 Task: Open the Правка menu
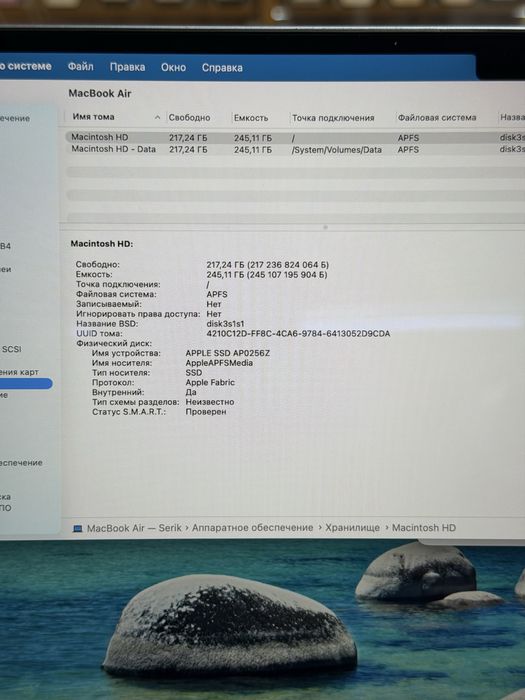[x=127, y=67]
